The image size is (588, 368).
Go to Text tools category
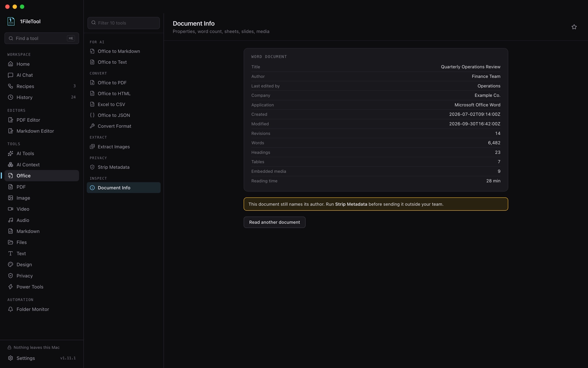pyautogui.click(x=42, y=254)
